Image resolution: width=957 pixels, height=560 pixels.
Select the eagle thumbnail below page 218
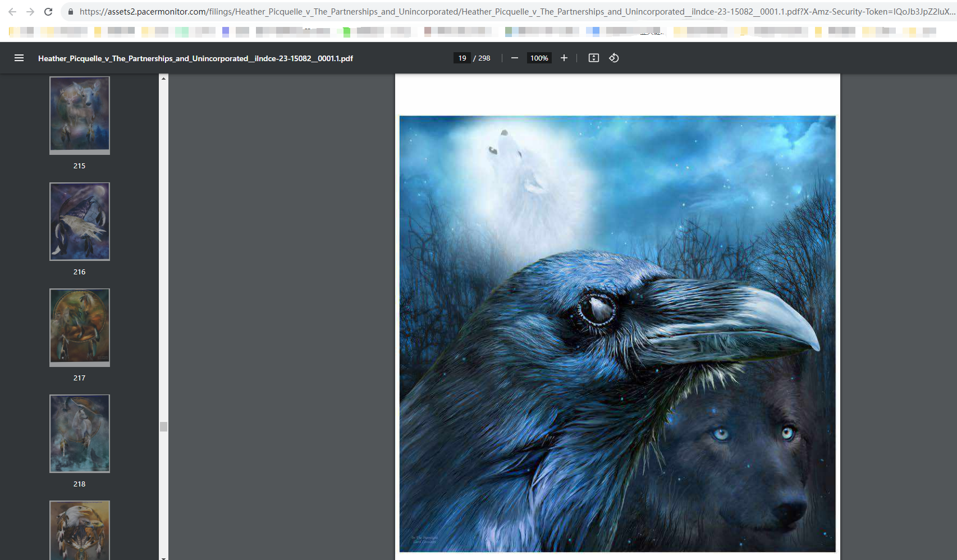tap(80, 530)
